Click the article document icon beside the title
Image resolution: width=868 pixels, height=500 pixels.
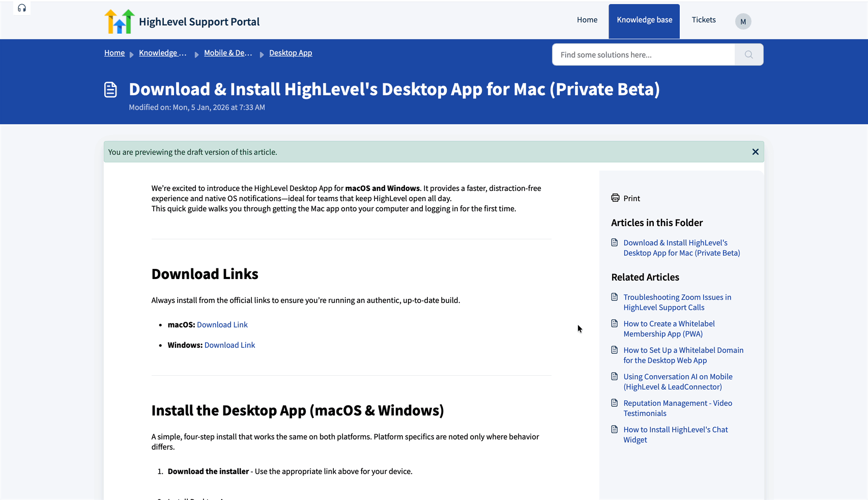[x=110, y=90]
